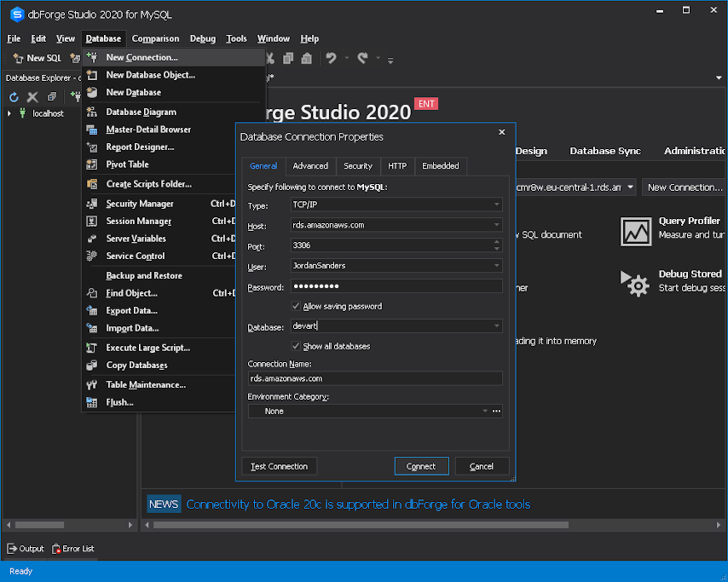Click the Test Connection button
Screen dimensions: 728x582
pyautogui.click(x=279, y=466)
